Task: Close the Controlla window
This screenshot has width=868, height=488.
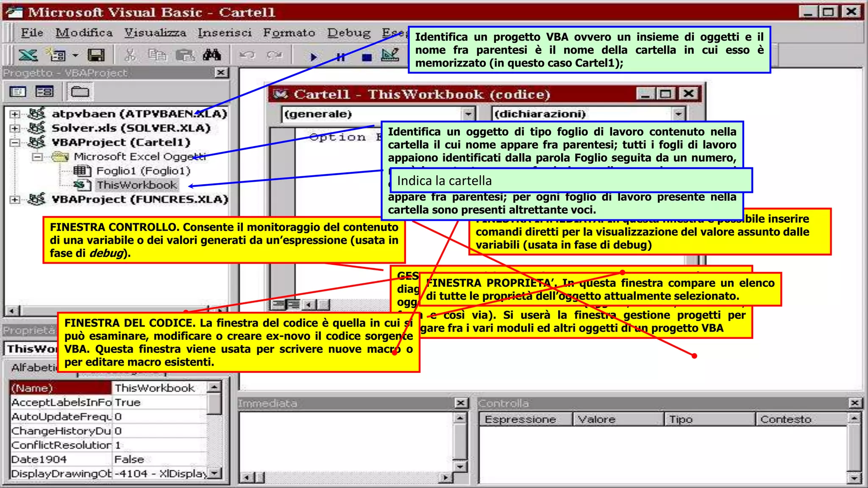Action: coord(854,403)
